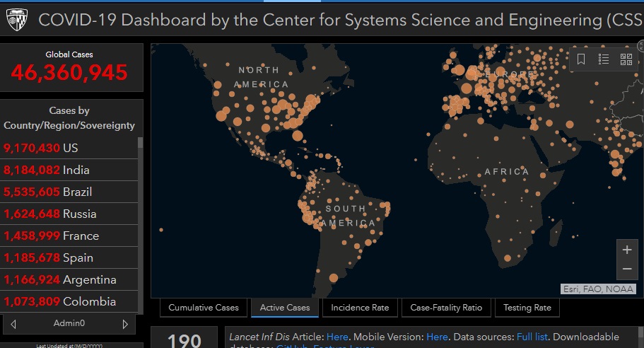Open the Lancet article 'Here' link

337,337
